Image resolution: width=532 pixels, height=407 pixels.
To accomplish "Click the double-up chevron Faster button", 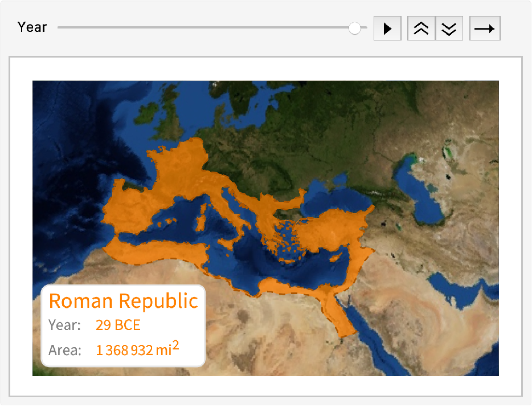I will pos(421,29).
